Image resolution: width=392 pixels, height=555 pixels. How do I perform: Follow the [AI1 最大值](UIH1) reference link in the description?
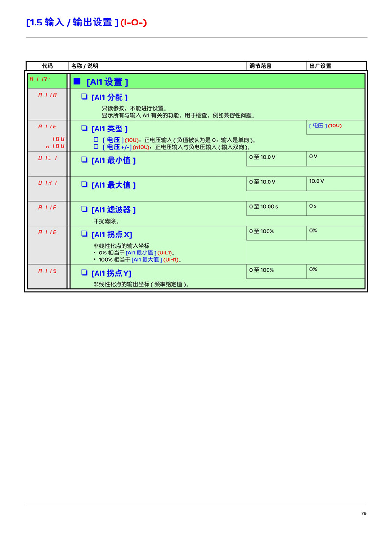[155, 259]
